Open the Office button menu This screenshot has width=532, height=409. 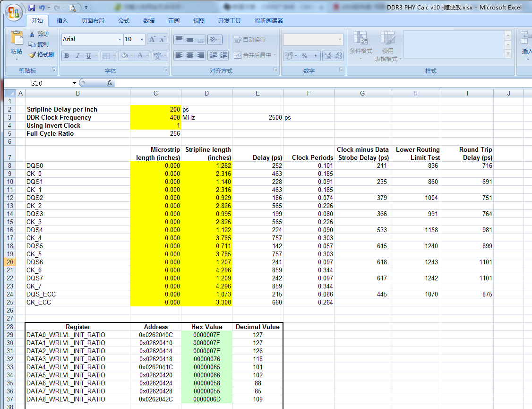tap(13, 10)
